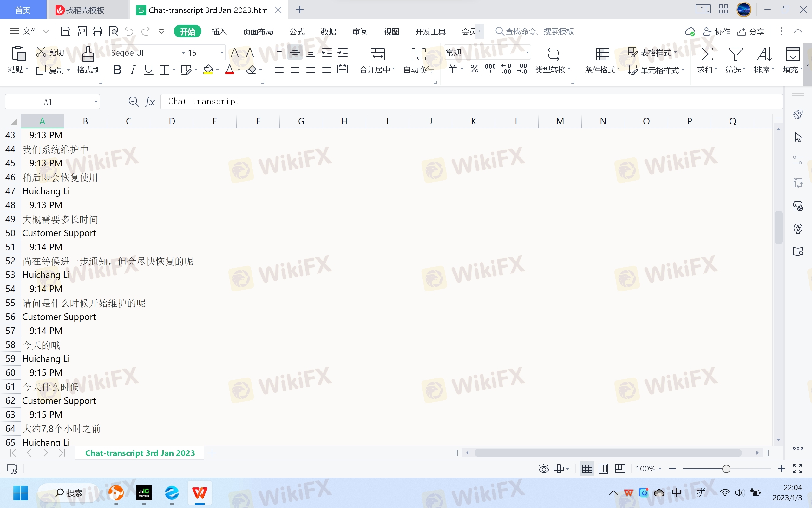Click the vertical scrollbar thumb
Image resolution: width=812 pixels, height=508 pixels.
click(778, 227)
